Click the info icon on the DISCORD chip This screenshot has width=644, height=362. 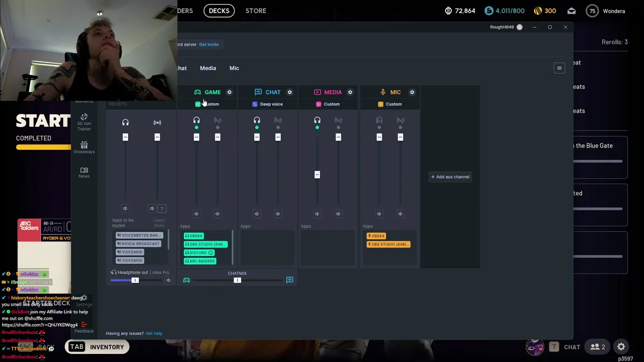pyautogui.click(x=211, y=252)
